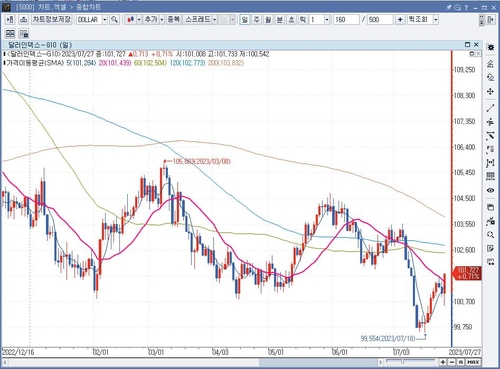Click the zoom out minus button at bottom
The height and width of the screenshot is (369, 500).
click(452, 362)
